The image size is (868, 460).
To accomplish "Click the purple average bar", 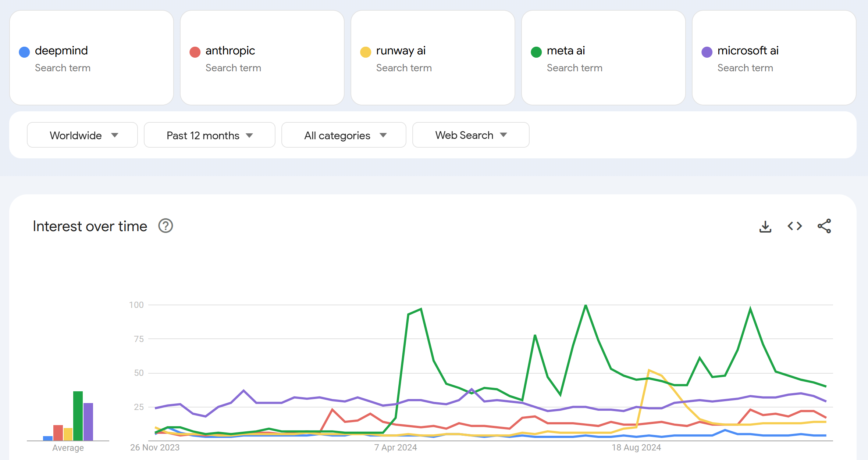I will click(88, 422).
